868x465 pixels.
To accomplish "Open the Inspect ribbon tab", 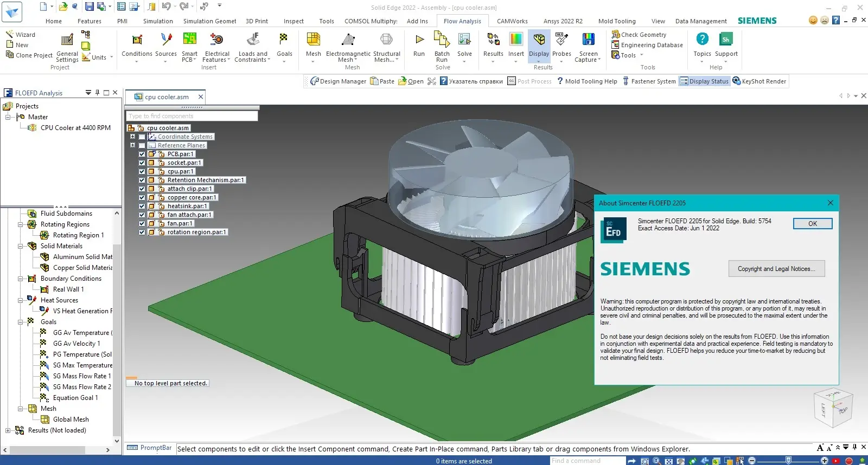I will 293,21.
